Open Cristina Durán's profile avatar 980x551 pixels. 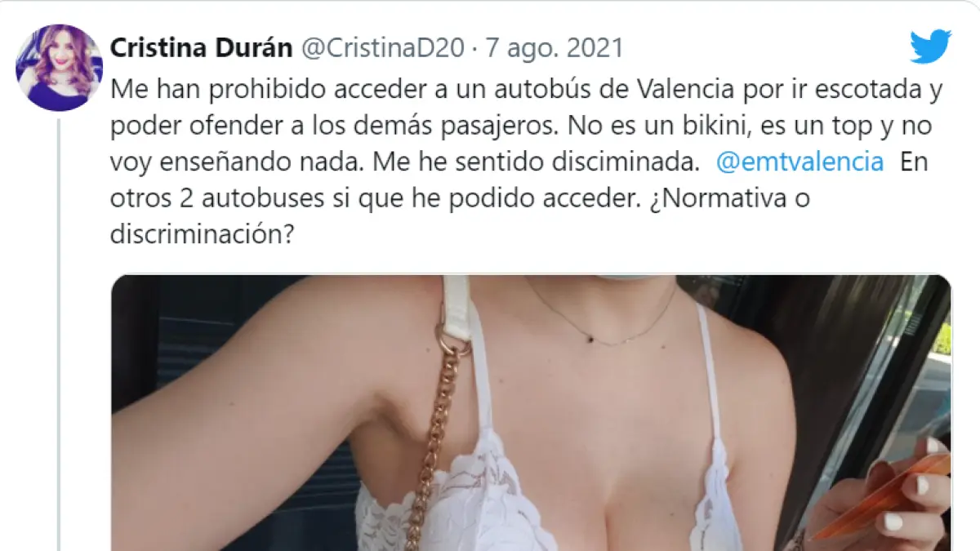pos(59,68)
